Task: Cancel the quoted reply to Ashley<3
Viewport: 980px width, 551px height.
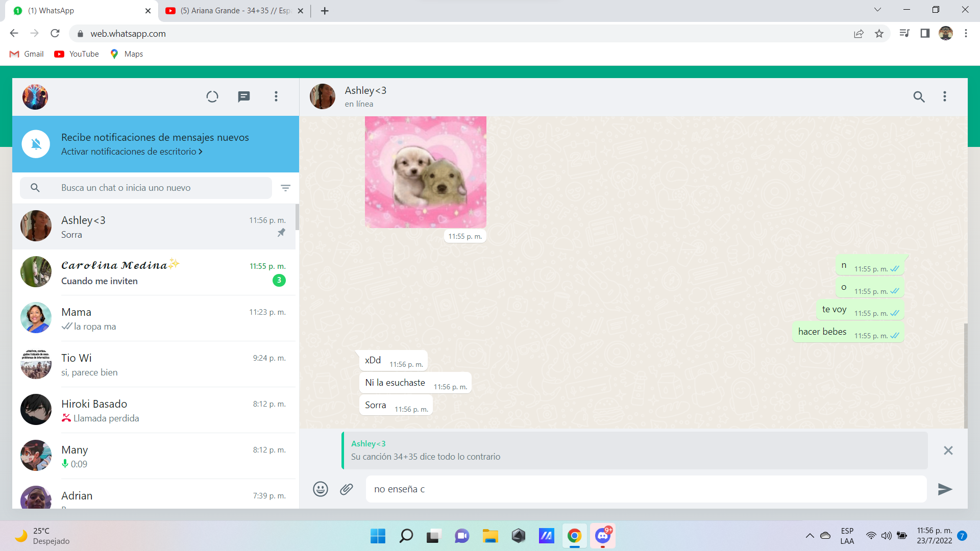Action: coord(948,450)
